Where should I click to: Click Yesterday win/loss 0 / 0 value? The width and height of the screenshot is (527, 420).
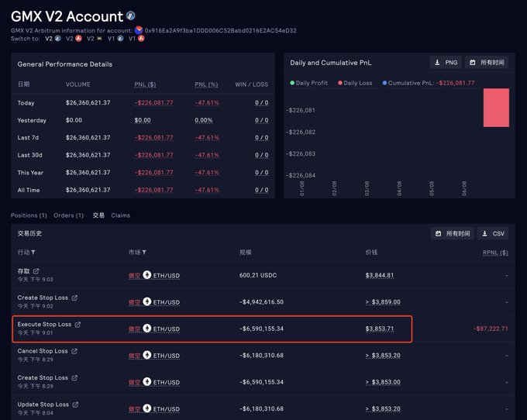click(261, 120)
